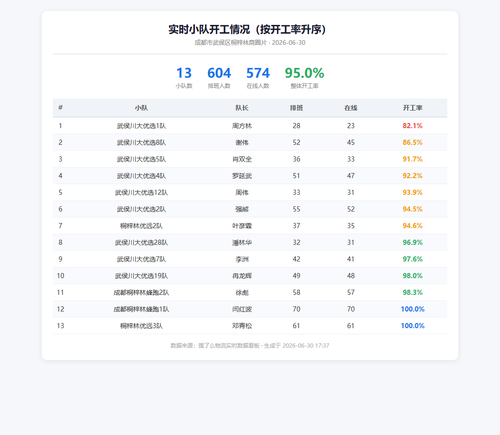Click captain name 郑青松
The image size is (500, 435).
pos(242,326)
